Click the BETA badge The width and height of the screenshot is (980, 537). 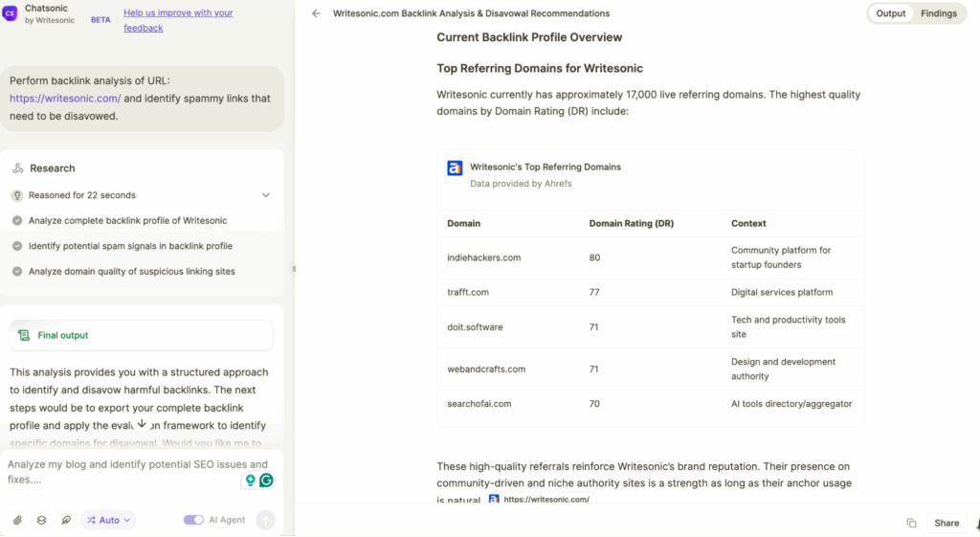tap(100, 20)
